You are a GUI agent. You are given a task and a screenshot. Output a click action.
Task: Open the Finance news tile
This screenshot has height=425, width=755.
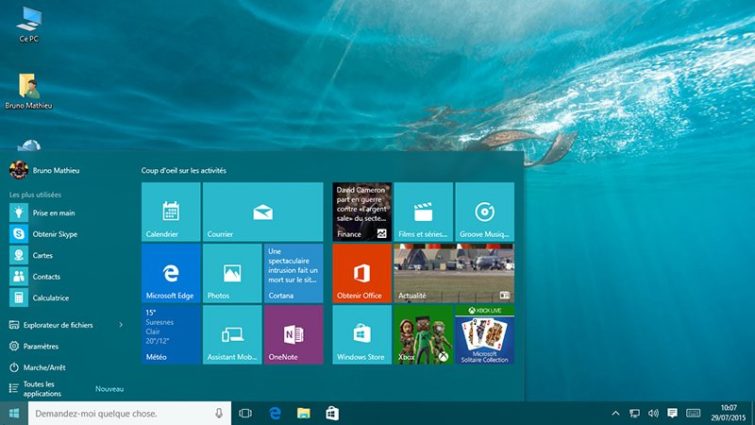[x=362, y=212]
